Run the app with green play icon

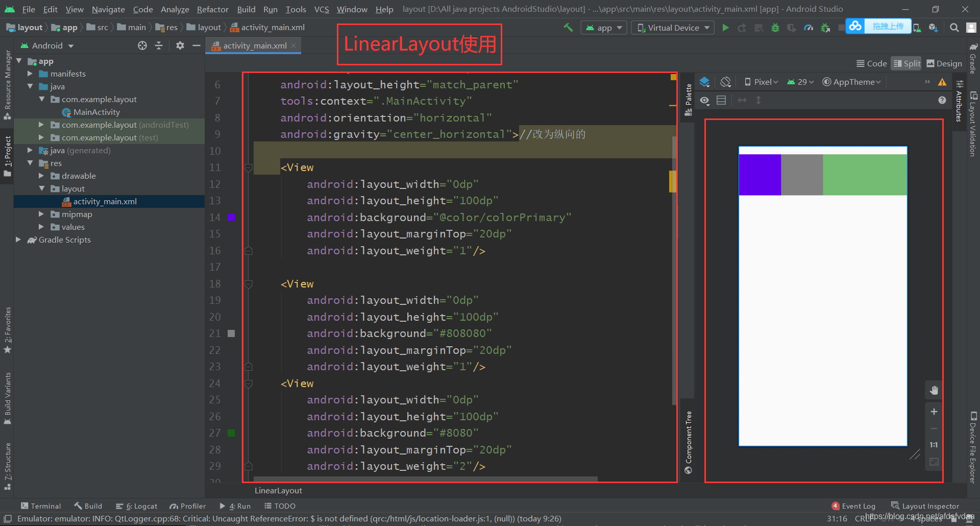725,28
